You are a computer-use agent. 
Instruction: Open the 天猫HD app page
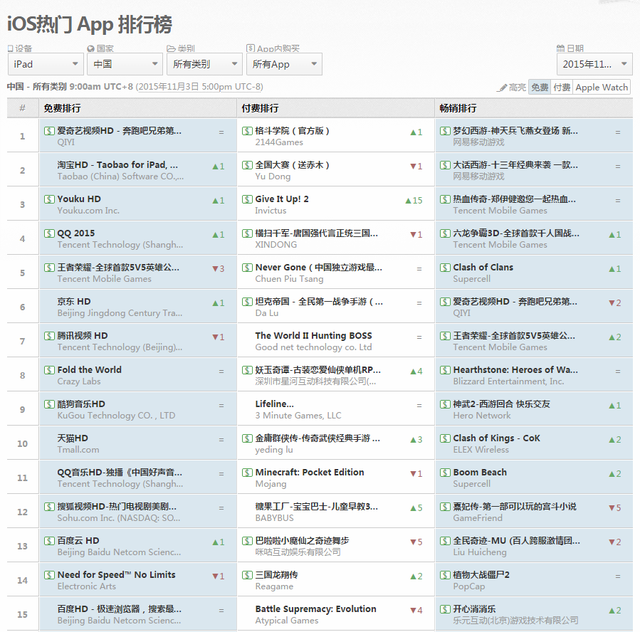coord(73,438)
